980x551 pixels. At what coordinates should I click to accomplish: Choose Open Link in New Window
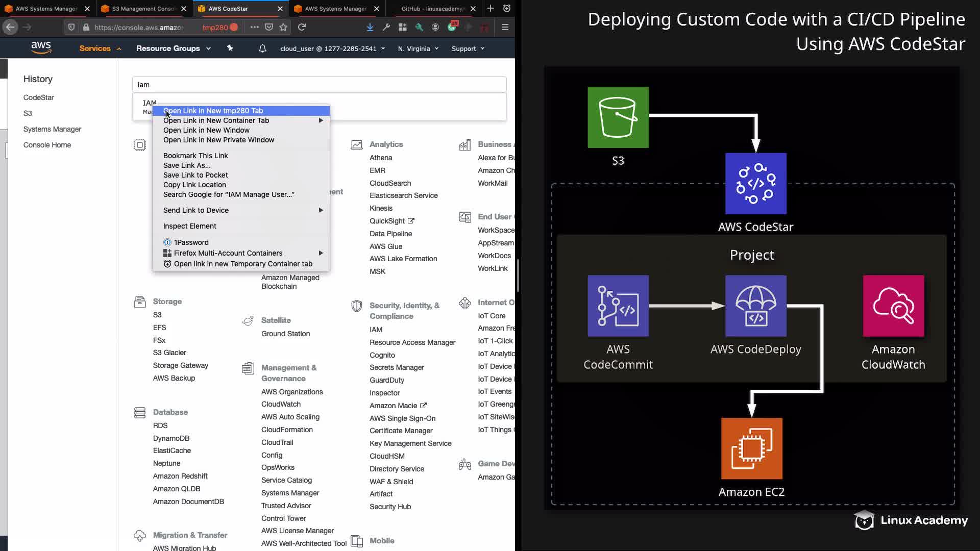pyautogui.click(x=206, y=130)
